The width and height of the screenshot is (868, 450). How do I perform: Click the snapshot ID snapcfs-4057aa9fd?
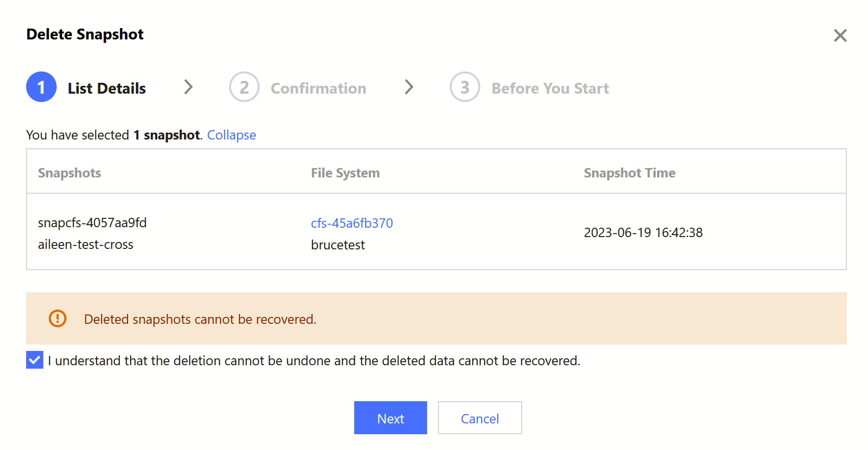[92, 223]
